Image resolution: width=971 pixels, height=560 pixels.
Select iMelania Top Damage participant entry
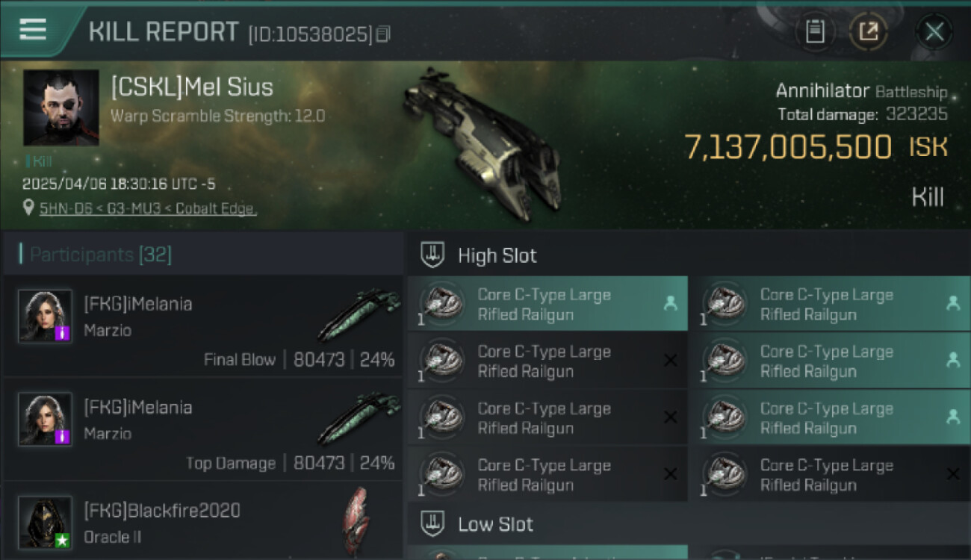coord(203,429)
